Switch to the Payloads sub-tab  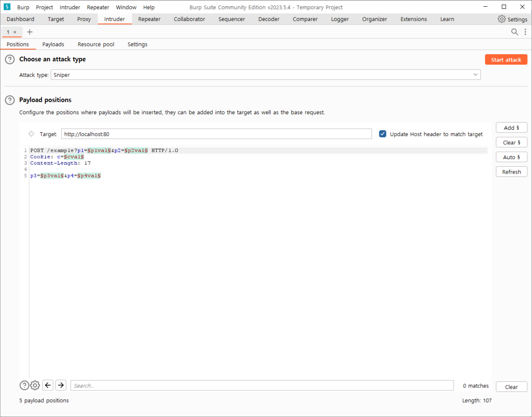[x=53, y=44]
